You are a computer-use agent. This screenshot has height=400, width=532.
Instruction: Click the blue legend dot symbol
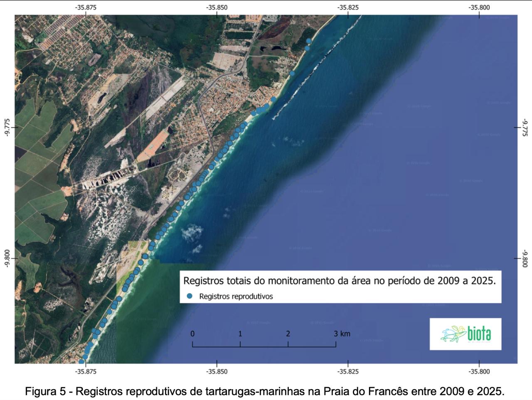tap(190, 296)
